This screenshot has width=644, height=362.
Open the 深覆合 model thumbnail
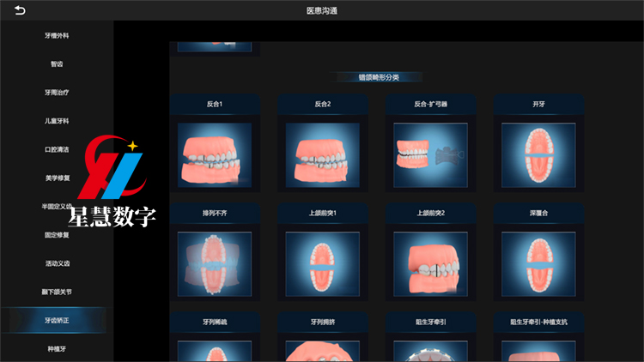538,264
